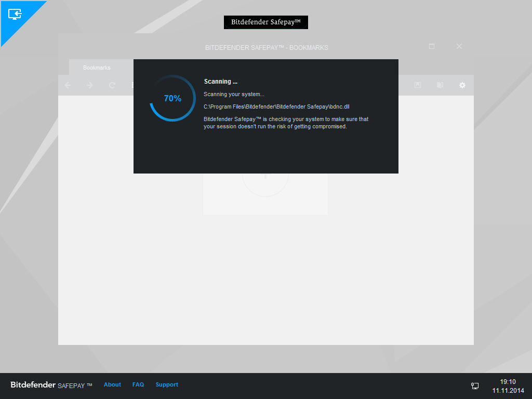
Task: Open Safepay settings gear
Action: [462, 85]
